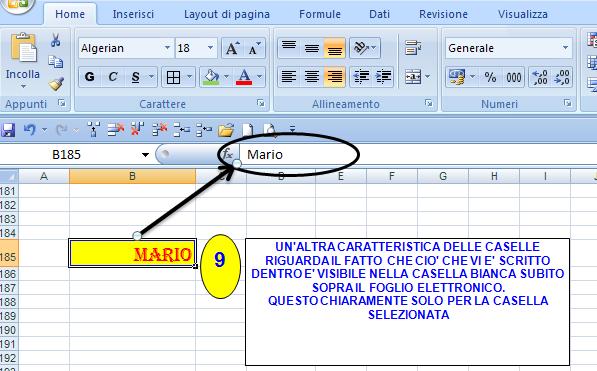This screenshot has width=597, height=371.
Task: Click Decrease Decimal icon
Action: pos(562,77)
